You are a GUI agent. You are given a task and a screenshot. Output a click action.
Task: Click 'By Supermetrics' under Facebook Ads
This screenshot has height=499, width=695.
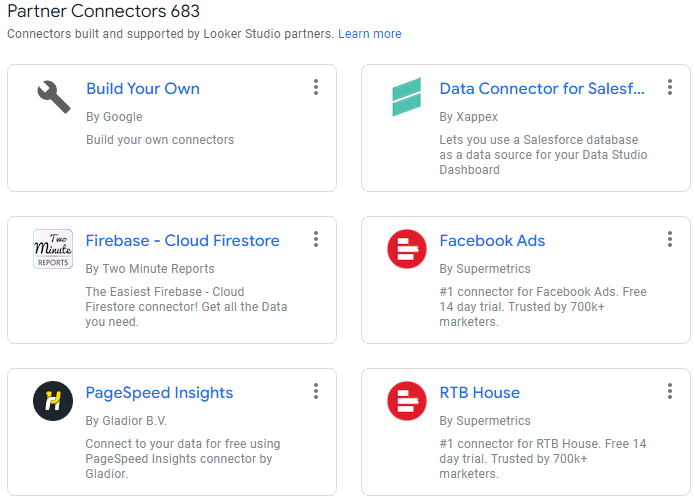[484, 269]
